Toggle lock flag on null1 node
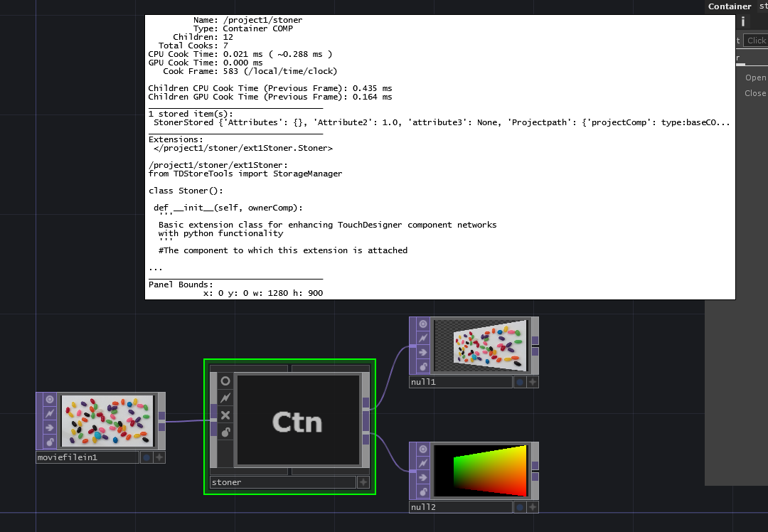The width and height of the screenshot is (768, 532). pos(423,367)
